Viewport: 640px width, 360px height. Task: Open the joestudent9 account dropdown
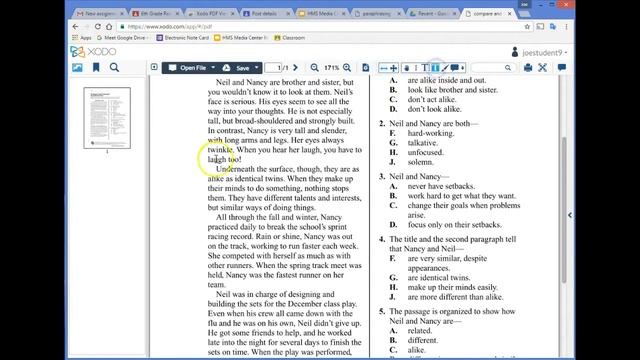pyautogui.click(x=540, y=53)
